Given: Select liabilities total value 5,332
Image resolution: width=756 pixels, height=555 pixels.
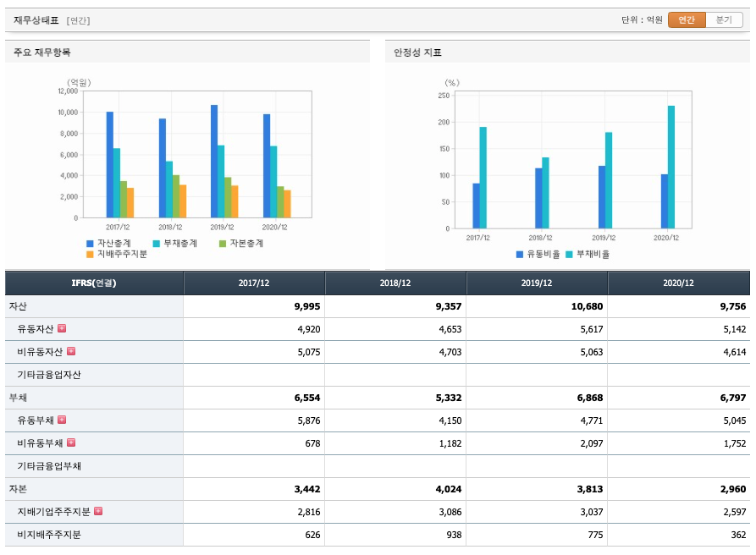Looking at the screenshot, I should (x=449, y=398).
